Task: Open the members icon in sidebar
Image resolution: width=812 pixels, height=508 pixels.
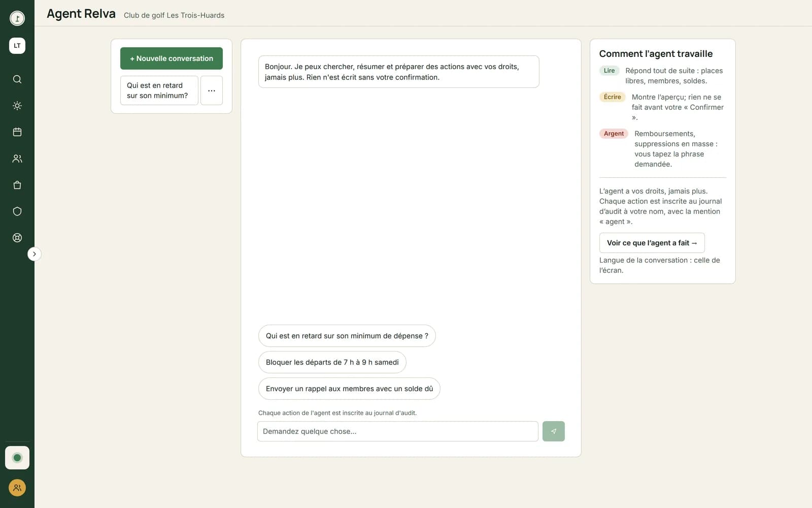Action: (x=17, y=158)
